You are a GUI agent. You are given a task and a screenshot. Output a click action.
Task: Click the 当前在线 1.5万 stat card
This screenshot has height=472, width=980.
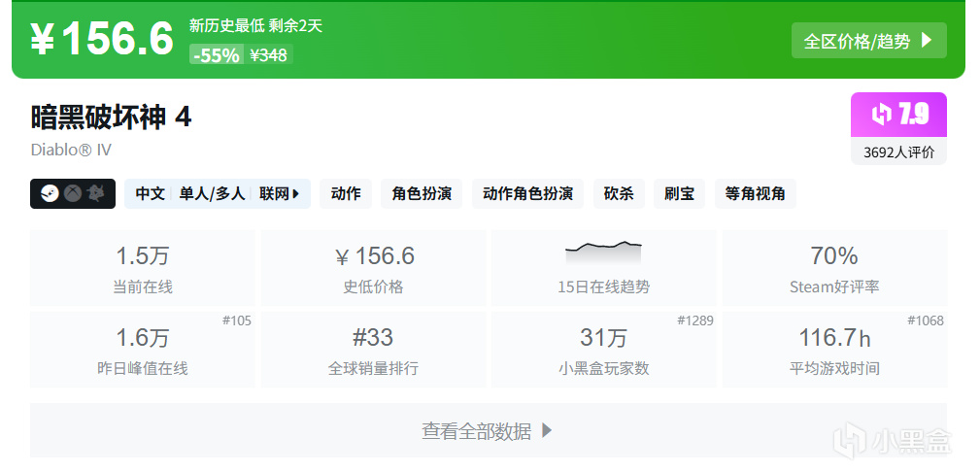143,268
